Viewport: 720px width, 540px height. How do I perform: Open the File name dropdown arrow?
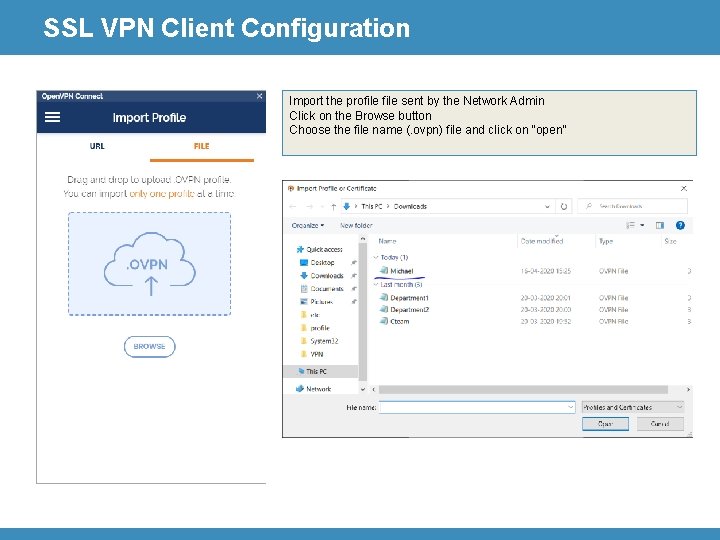coord(570,407)
